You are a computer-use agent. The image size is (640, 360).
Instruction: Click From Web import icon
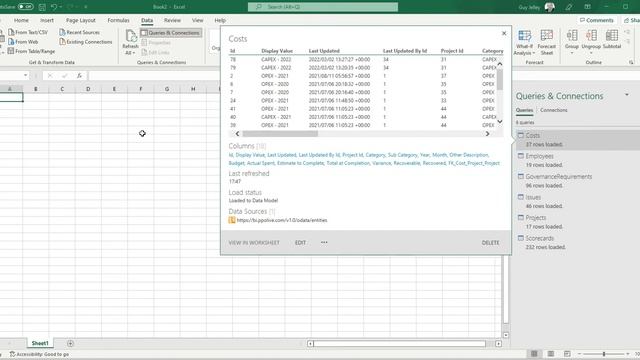pyautogui.click(x=11, y=42)
